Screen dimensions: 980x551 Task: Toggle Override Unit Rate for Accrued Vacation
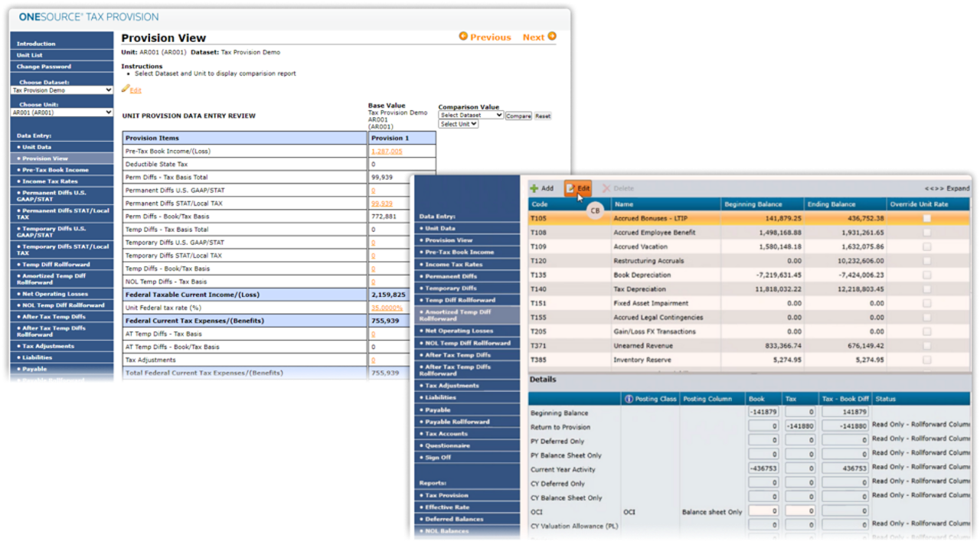[x=927, y=247]
